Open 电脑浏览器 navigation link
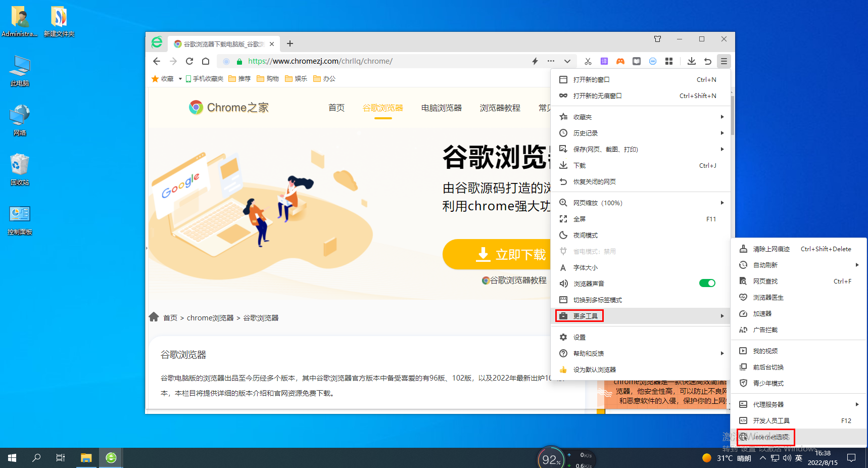 pos(442,108)
